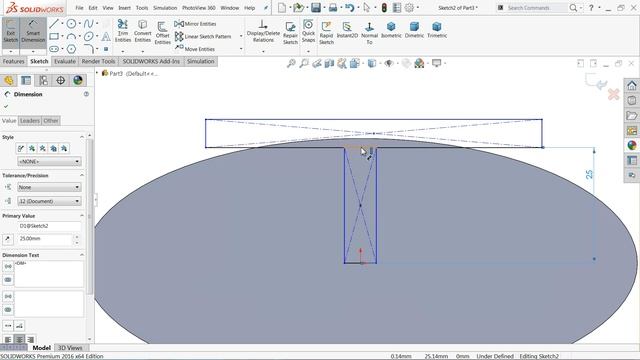The width and height of the screenshot is (640, 360).
Task: Collapse the Primary Value section
Action: 82,216
